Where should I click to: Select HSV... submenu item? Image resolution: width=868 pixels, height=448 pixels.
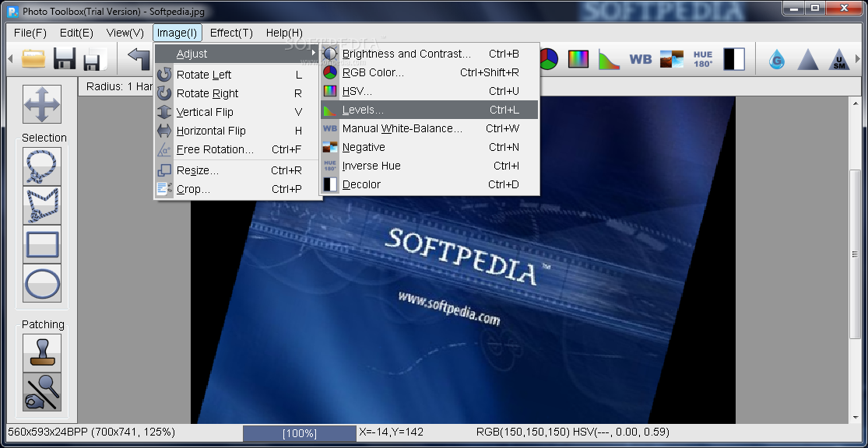(x=430, y=91)
